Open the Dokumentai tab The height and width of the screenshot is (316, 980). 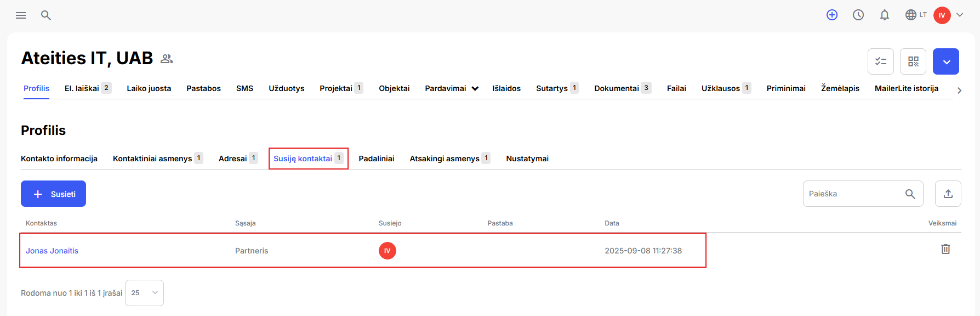click(623, 88)
